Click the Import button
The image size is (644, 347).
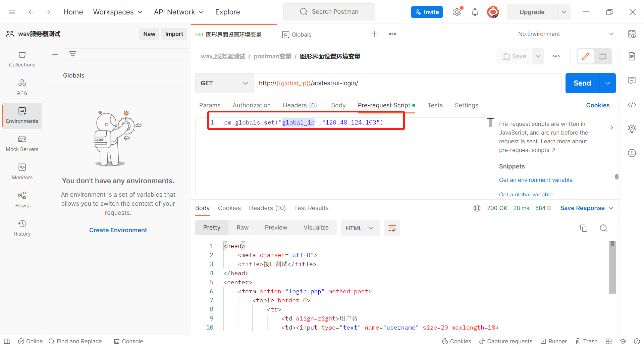click(x=174, y=34)
